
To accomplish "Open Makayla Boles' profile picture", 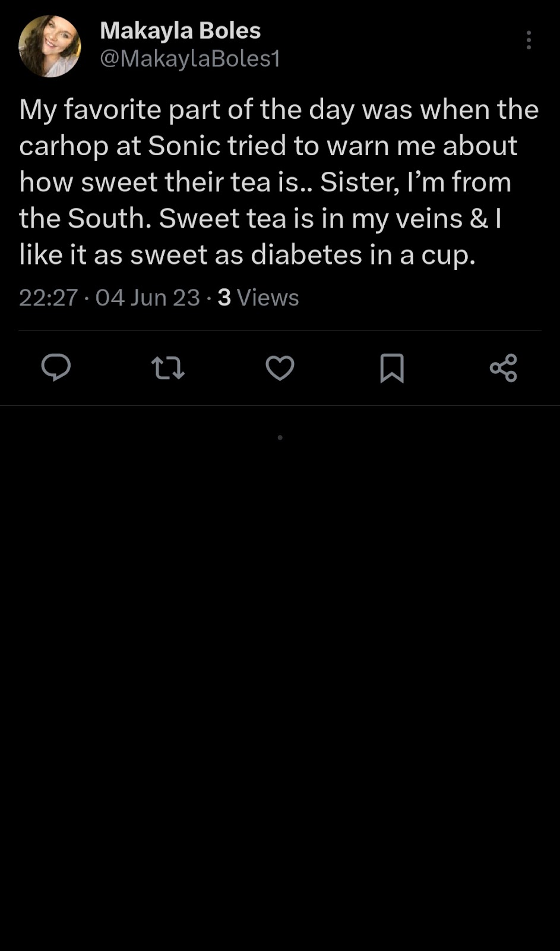I will pos(50,46).
